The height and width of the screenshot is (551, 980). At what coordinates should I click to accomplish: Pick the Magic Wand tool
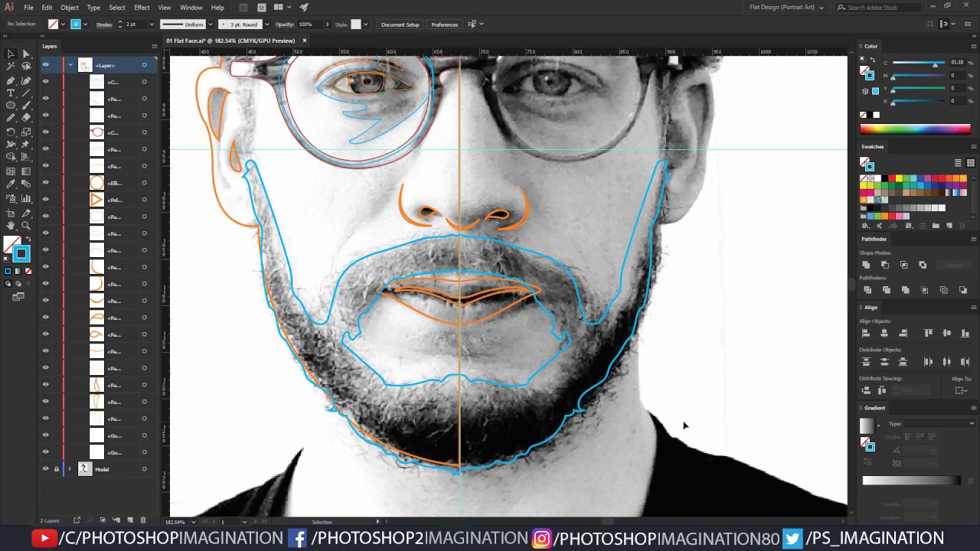tap(11, 67)
